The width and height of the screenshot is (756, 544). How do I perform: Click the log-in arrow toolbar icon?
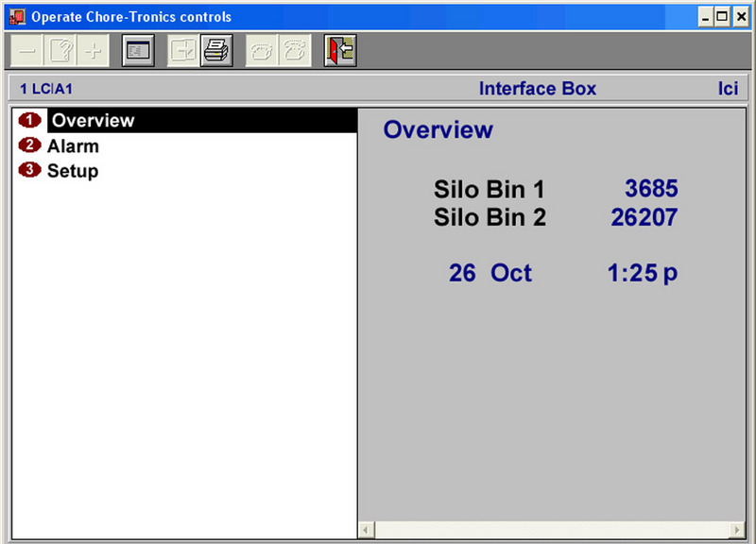point(183,51)
